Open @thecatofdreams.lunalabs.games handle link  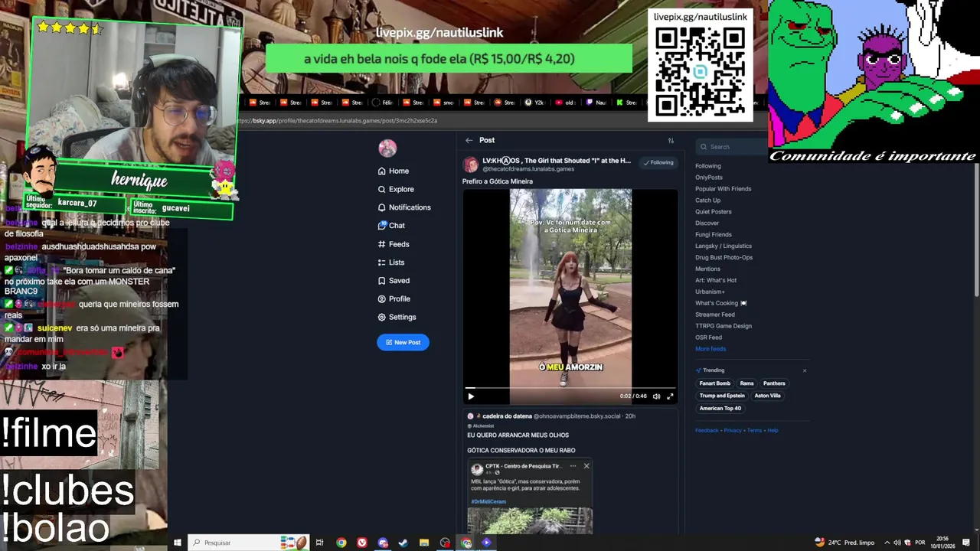pyautogui.click(x=528, y=169)
